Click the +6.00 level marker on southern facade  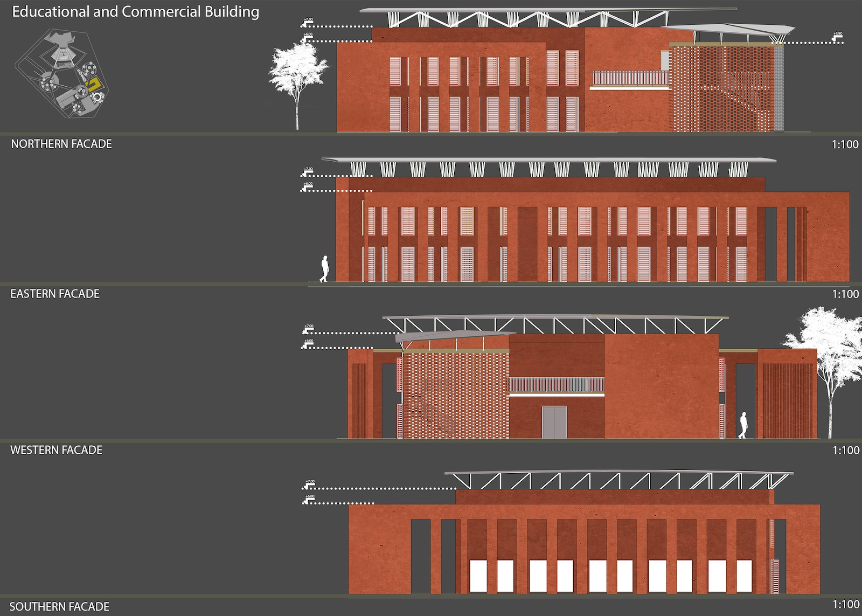click(309, 499)
